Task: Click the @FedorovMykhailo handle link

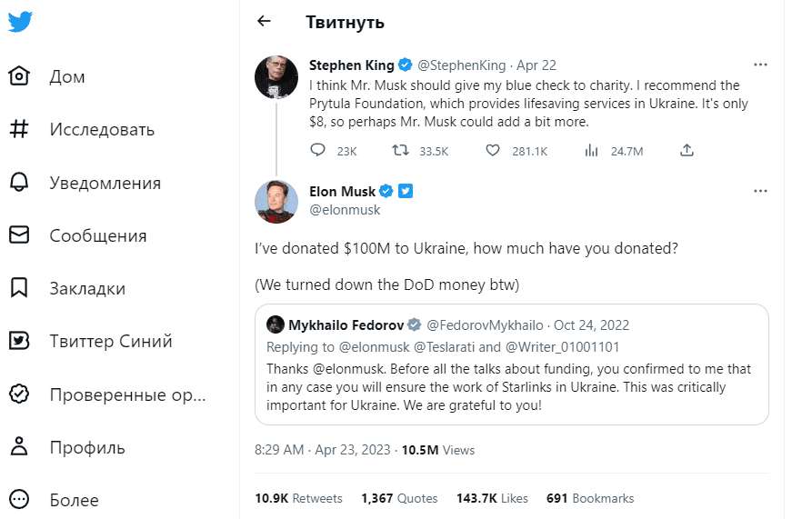Action: pos(485,325)
